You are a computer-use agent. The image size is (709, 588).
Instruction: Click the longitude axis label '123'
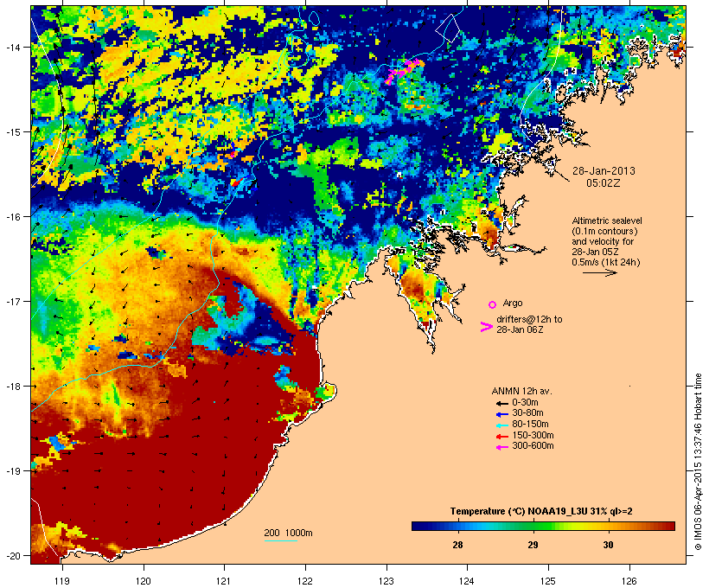point(386,581)
